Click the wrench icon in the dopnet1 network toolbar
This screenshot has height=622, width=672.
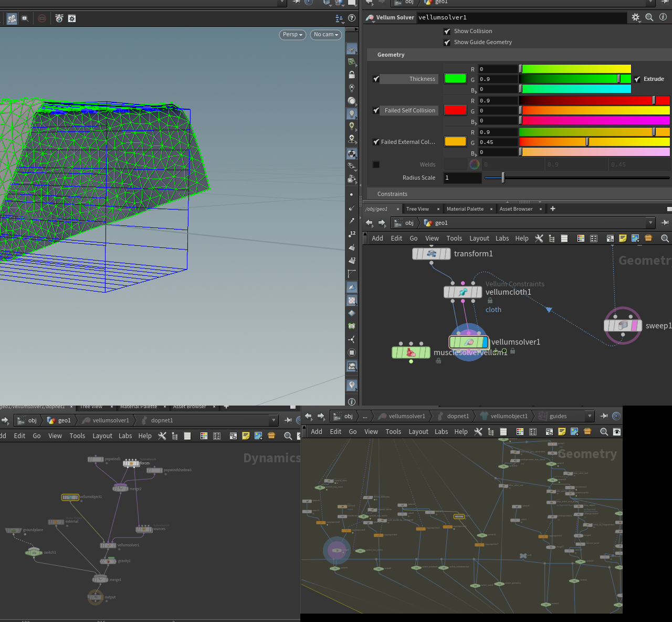coord(162,436)
